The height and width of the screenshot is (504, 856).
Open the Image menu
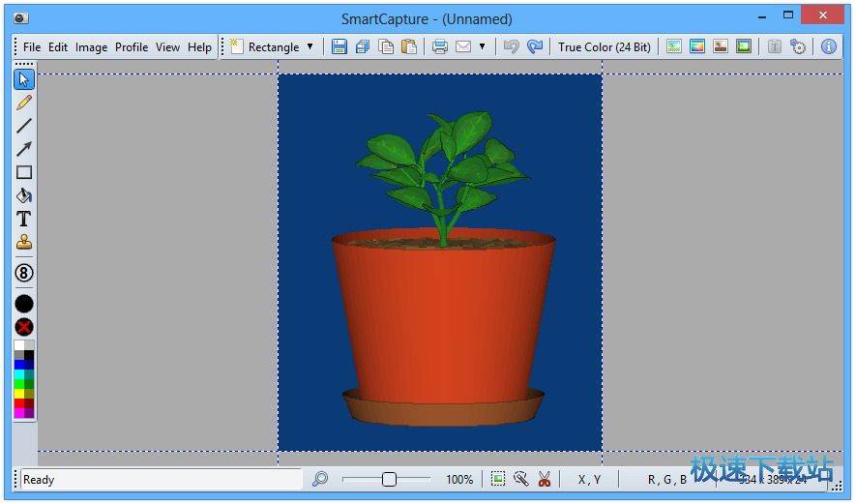pos(91,46)
